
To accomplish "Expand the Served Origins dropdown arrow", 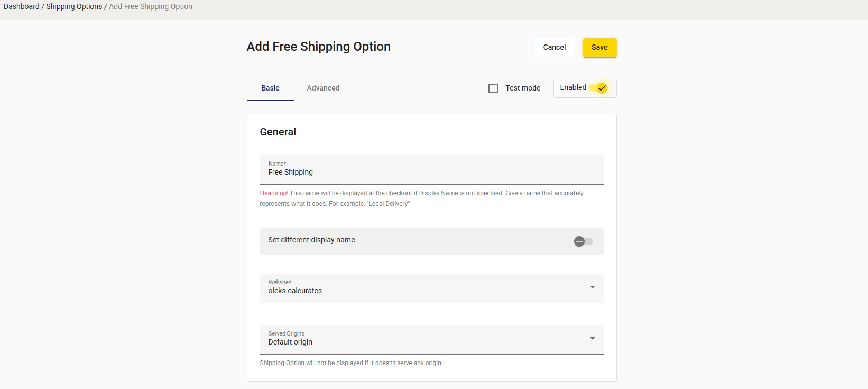I will [x=592, y=339].
